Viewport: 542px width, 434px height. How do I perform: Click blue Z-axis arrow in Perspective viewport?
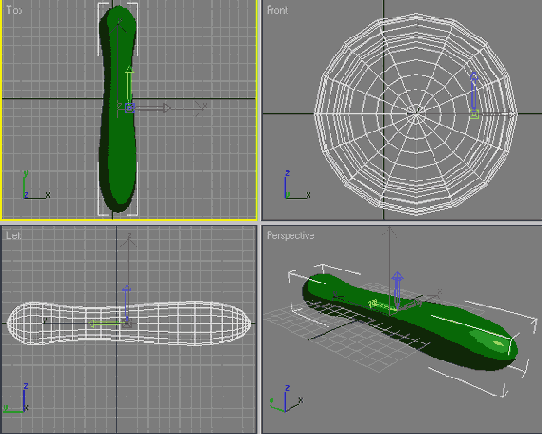[x=397, y=290]
